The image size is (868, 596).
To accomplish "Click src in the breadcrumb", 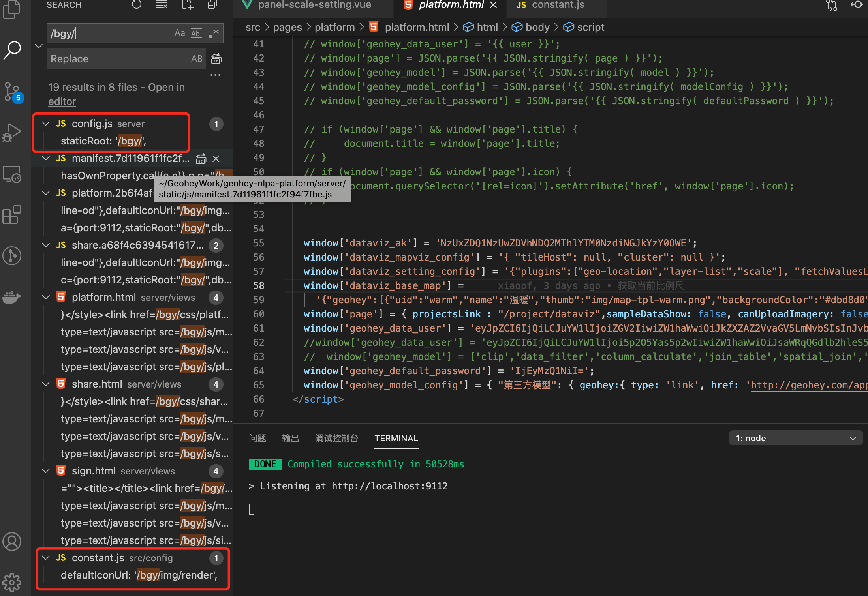I will [253, 27].
